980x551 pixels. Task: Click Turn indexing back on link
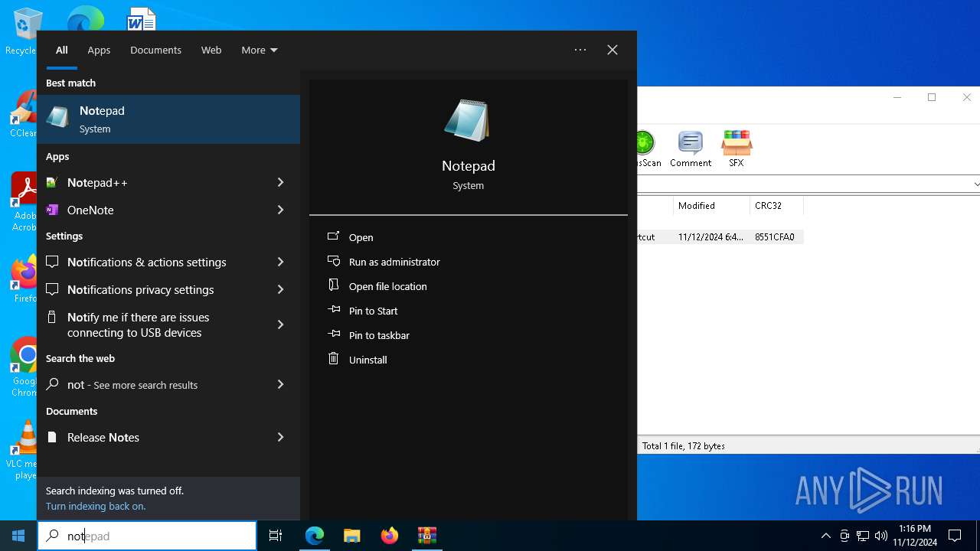point(96,506)
